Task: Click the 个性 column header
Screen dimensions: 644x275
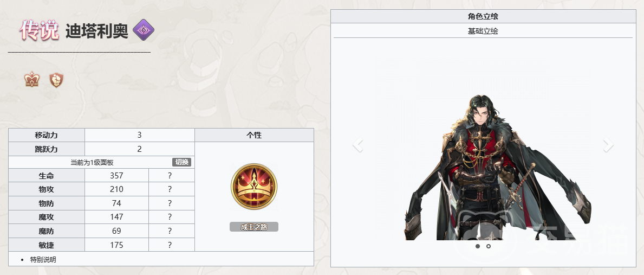Action: 254,135
